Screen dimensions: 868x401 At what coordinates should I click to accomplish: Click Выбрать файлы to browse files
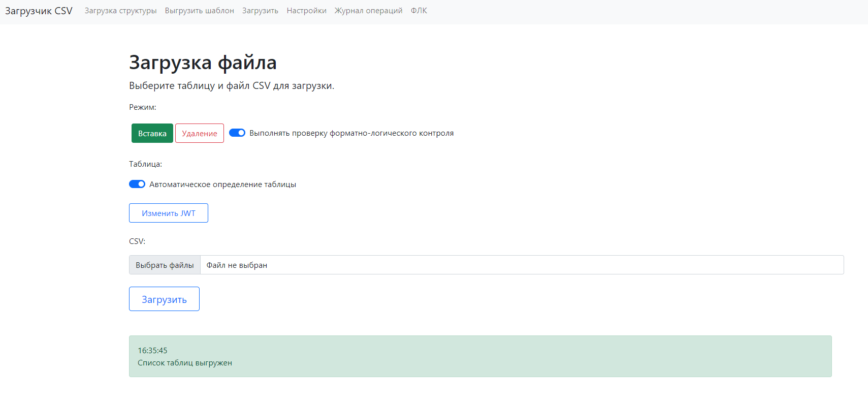[x=165, y=265]
